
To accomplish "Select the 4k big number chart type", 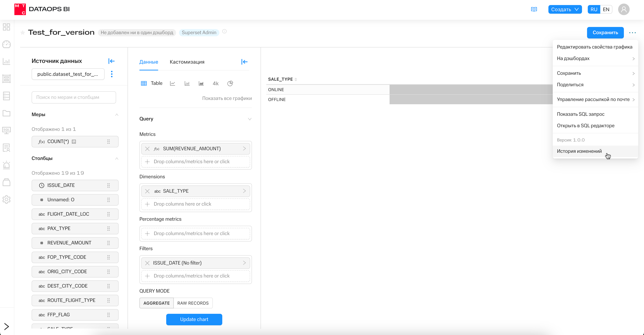I will pos(215,83).
